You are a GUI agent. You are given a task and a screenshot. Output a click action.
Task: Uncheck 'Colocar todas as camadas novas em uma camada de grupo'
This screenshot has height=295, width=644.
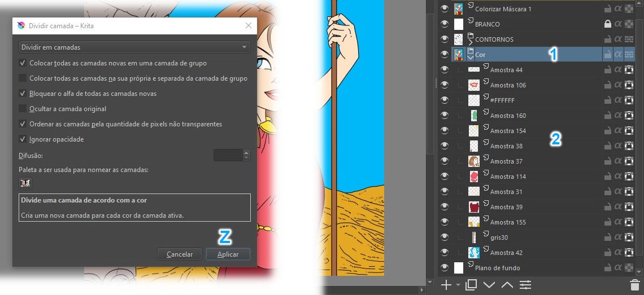(x=23, y=64)
